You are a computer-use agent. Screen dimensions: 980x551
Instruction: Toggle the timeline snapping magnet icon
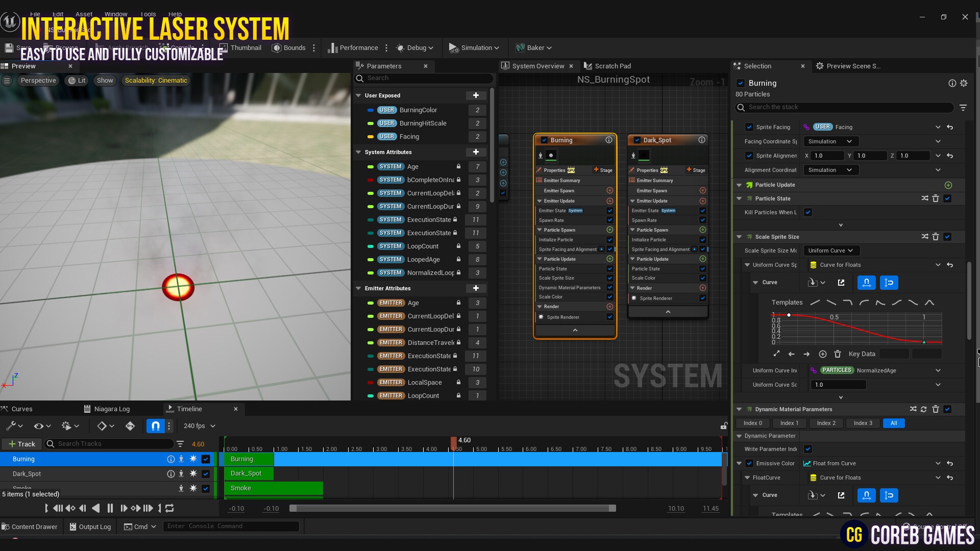tap(155, 426)
